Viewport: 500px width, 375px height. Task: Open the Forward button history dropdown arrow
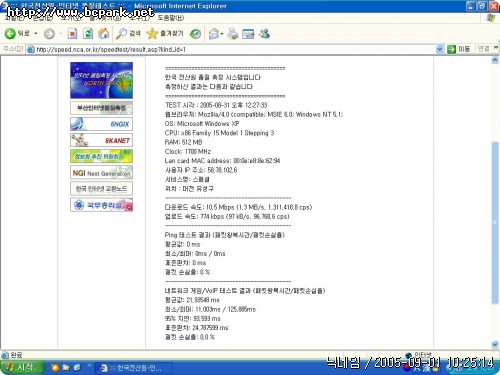point(60,34)
